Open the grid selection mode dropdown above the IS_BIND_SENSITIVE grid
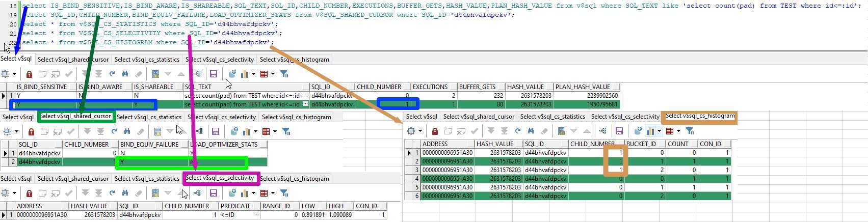868x222 pixels. pyautogui.click(x=14, y=74)
